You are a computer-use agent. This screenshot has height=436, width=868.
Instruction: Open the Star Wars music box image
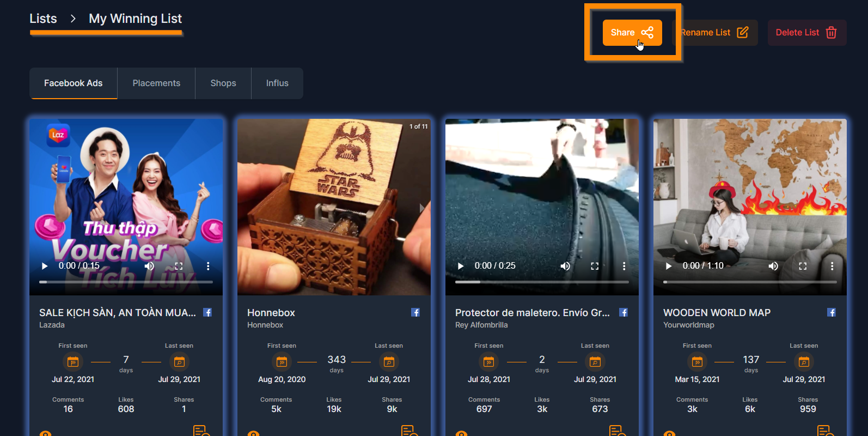coord(334,207)
